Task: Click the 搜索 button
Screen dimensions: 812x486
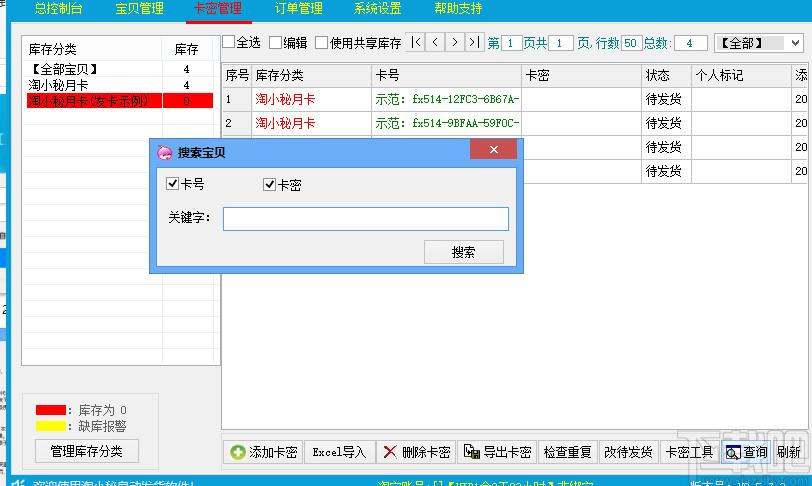Action: coord(463,252)
